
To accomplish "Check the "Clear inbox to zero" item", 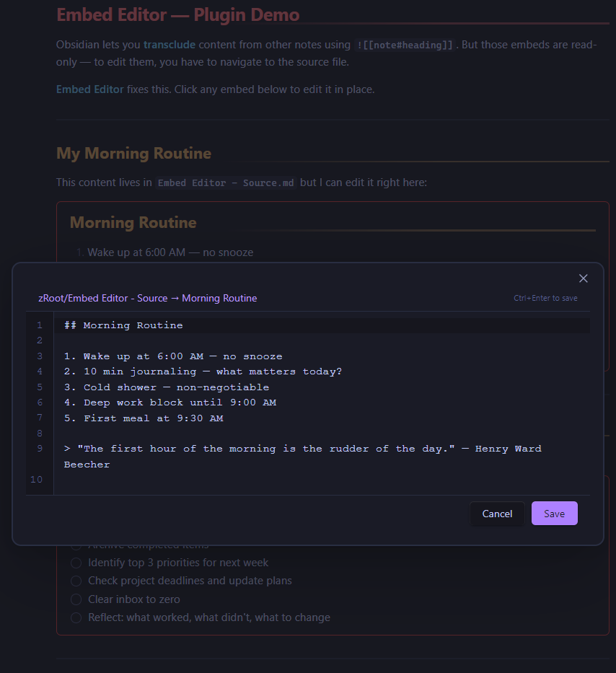I will coord(76,599).
